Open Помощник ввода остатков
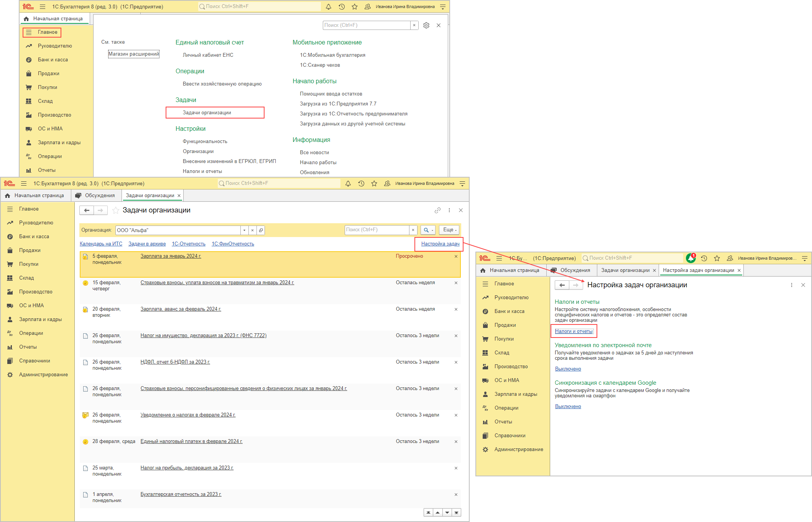The image size is (812, 522). point(331,94)
